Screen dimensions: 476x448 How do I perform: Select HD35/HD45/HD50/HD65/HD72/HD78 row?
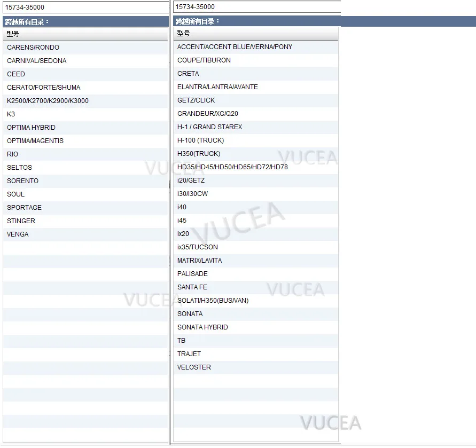point(256,167)
